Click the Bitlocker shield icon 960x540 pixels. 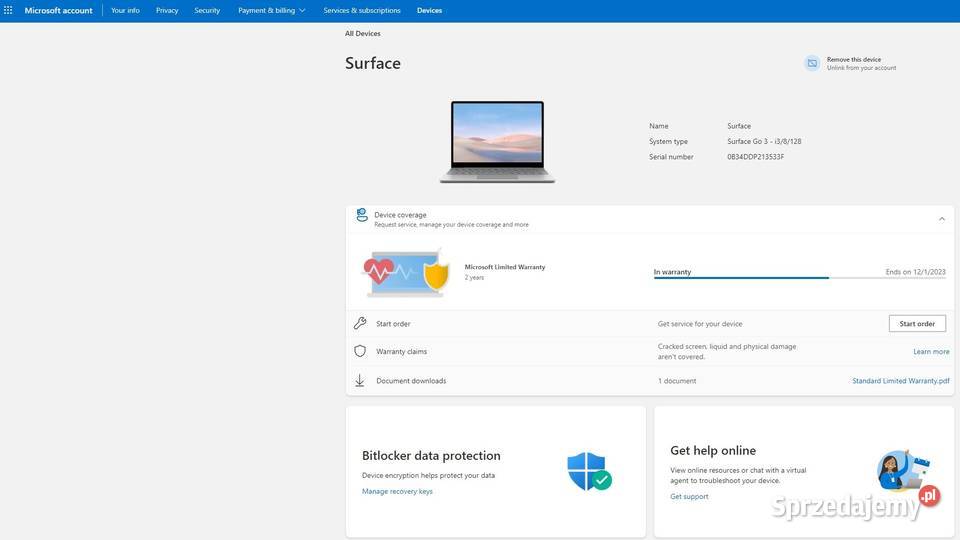[x=589, y=471]
